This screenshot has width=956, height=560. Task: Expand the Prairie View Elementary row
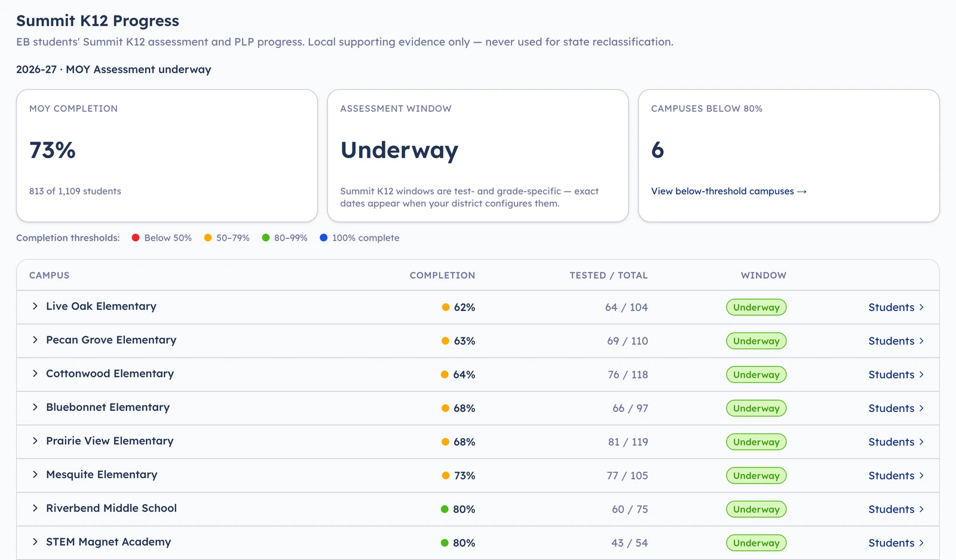pyautogui.click(x=35, y=441)
